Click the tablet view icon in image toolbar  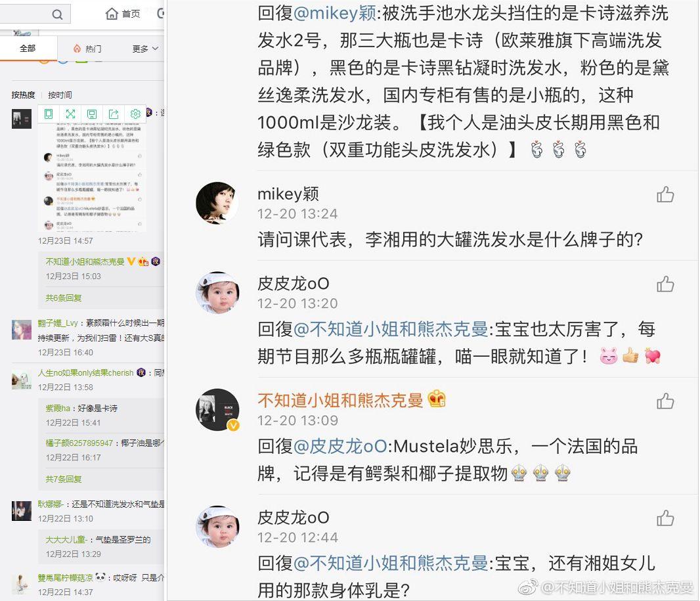49,114
